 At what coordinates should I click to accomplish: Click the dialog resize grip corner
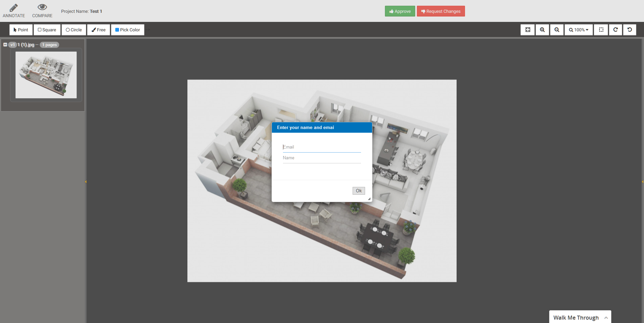pyautogui.click(x=369, y=199)
